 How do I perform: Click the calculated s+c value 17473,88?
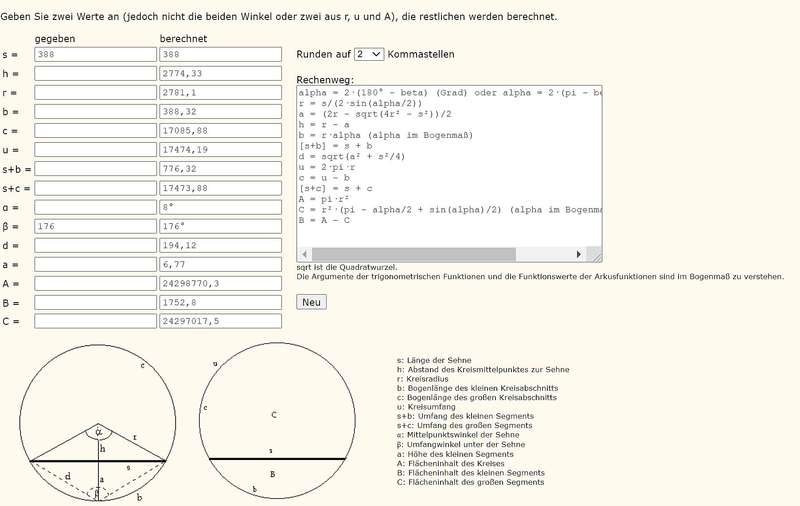click(x=220, y=188)
